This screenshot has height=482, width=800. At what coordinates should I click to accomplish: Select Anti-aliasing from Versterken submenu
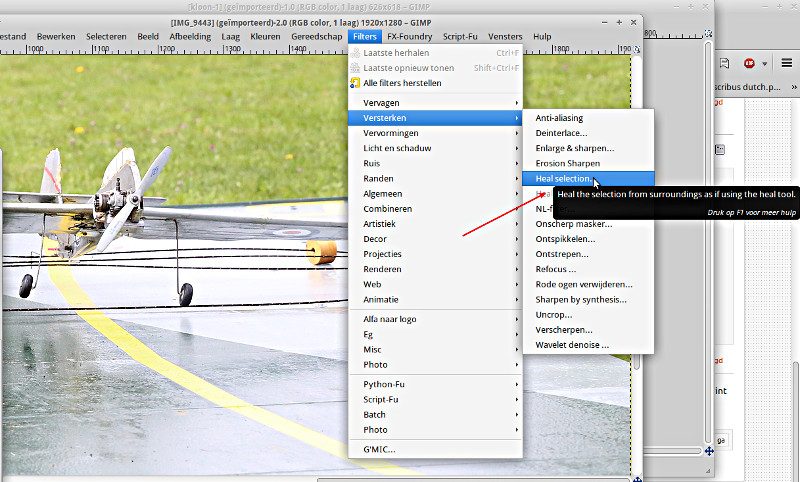(588, 118)
